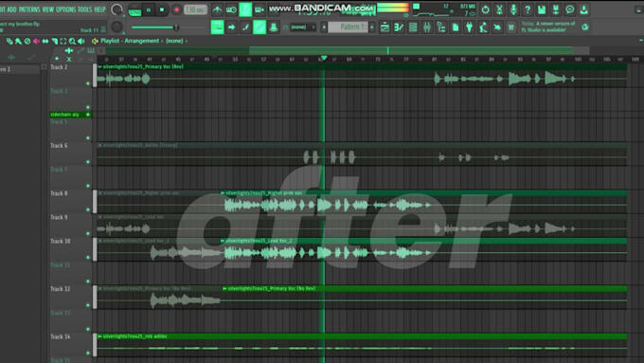Click the stop transport button
Screen dimensions: 644x363
pyautogui.click(x=162, y=9)
